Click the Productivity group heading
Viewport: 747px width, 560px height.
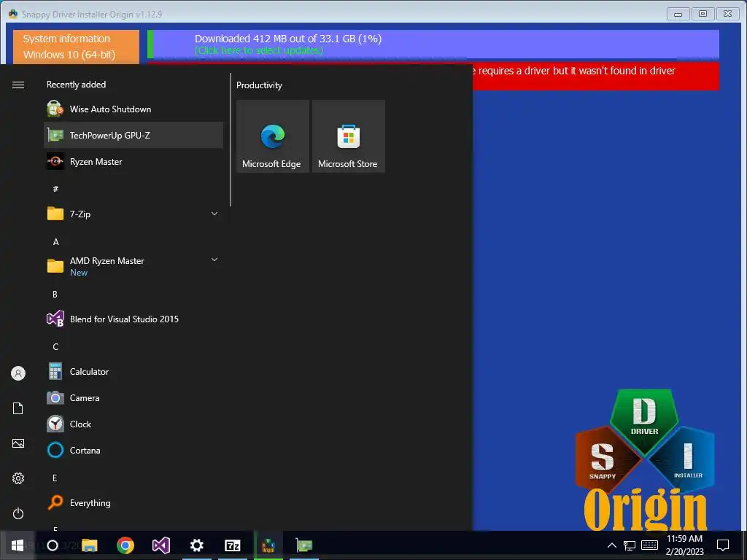(259, 85)
